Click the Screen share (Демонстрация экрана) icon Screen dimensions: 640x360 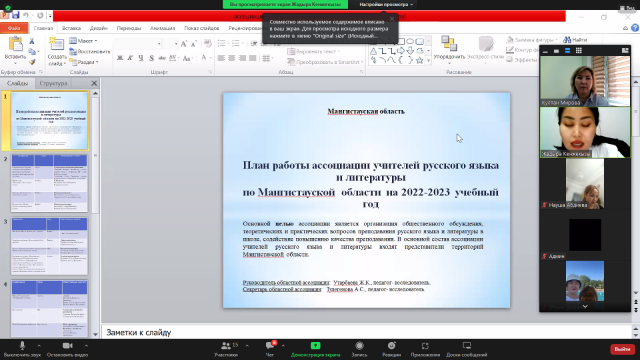pyautogui.click(x=316, y=346)
